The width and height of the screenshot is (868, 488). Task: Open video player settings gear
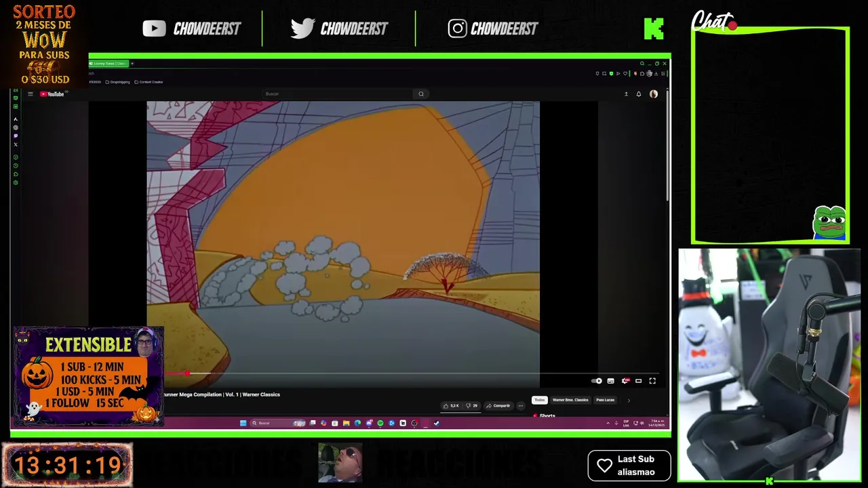pyautogui.click(x=625, y=381)
